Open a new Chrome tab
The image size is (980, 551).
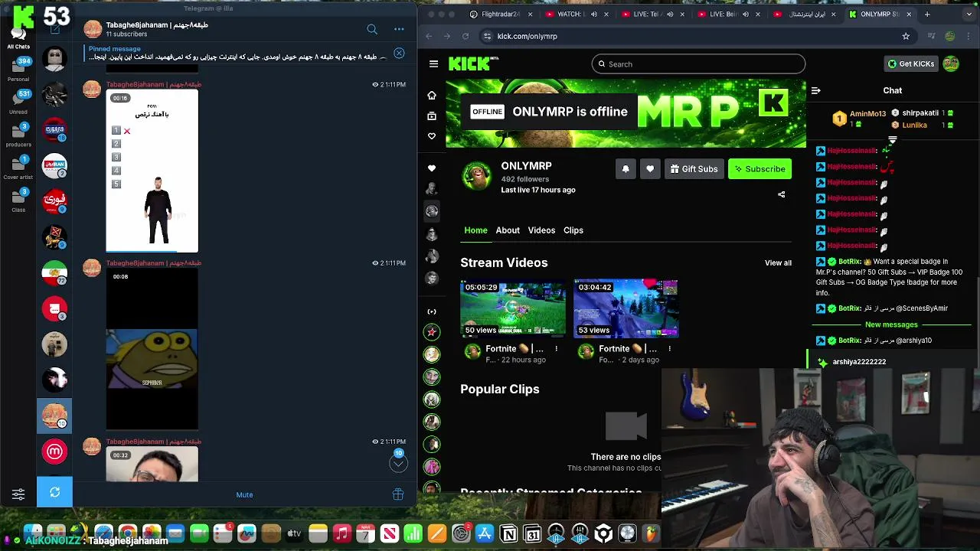(x=927, y=14)
